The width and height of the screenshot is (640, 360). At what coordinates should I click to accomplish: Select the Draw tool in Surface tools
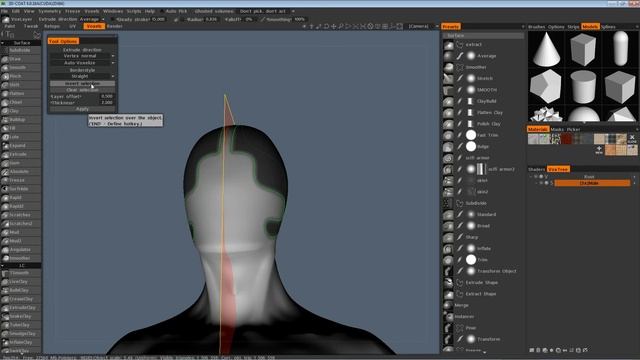(x=20, y=59)
